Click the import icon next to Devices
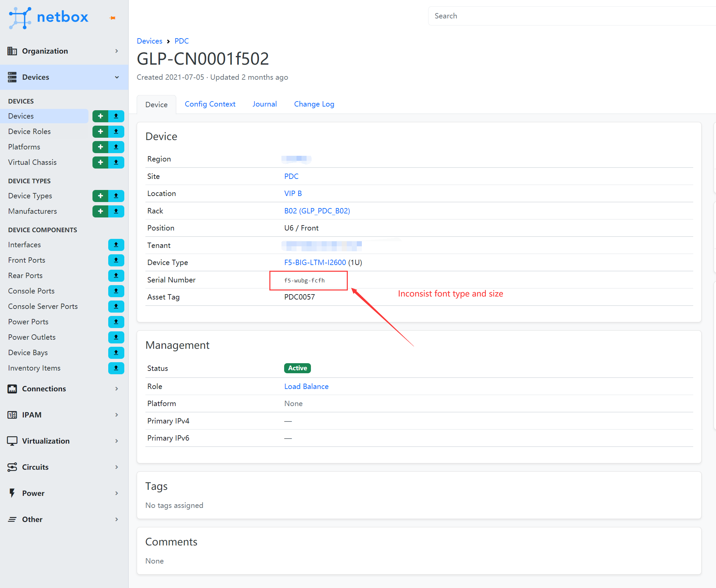Viewport: 716px width, 588px height. click(116, 116)
